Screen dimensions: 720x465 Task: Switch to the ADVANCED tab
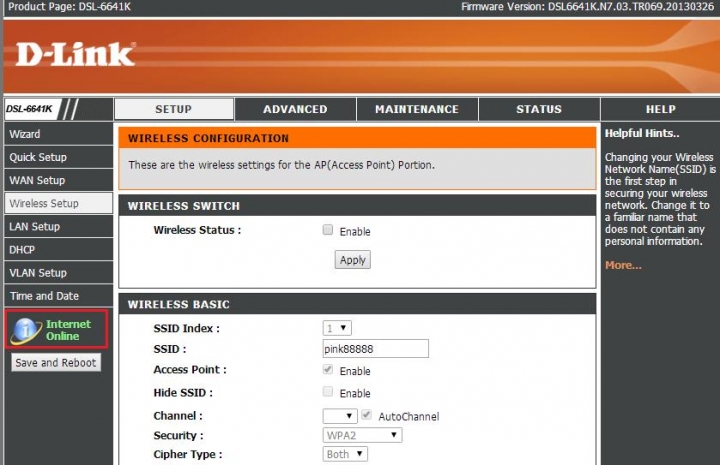(x=295, y=109)
